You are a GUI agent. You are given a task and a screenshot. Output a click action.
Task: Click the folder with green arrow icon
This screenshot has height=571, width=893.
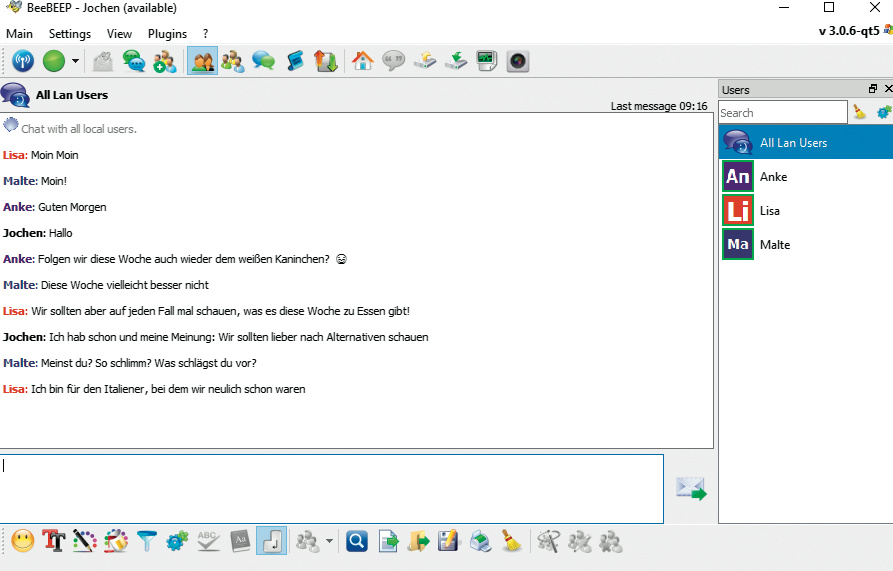[419, 541]
